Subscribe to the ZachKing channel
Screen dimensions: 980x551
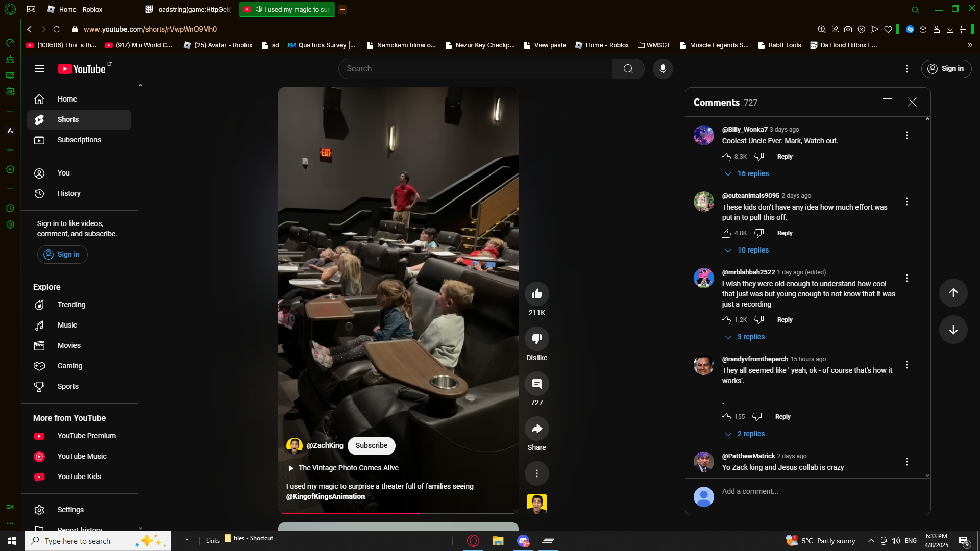371,445
